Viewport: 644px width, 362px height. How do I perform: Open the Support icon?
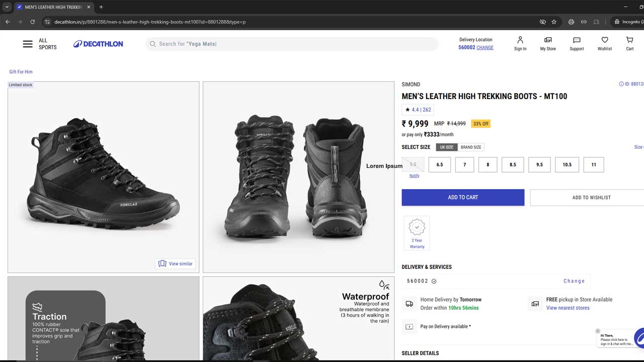click(577, 43)
